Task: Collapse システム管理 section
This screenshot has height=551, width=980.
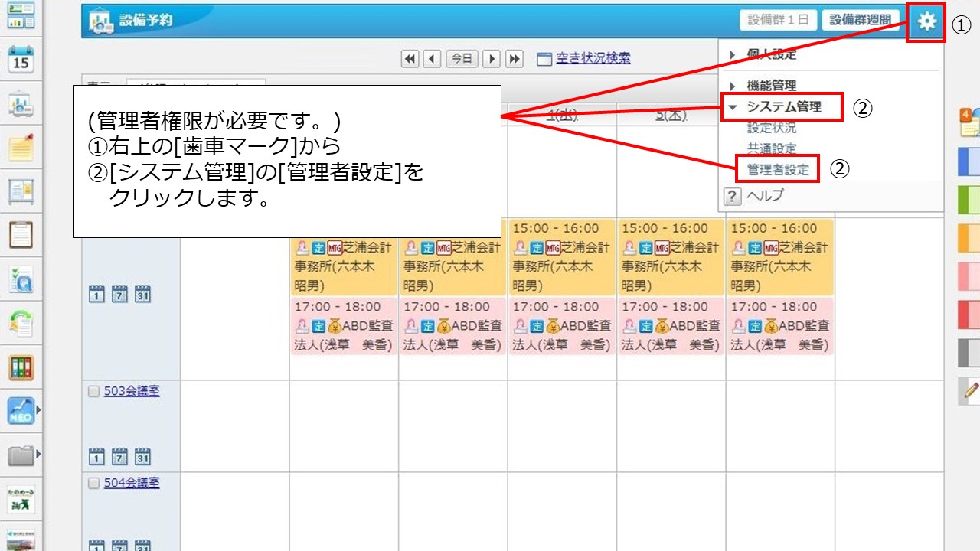Action: click(x=733, y=107)
